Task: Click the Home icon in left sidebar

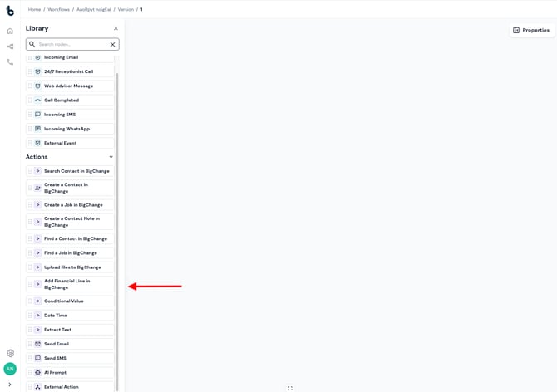Action: tap(10, 32)
